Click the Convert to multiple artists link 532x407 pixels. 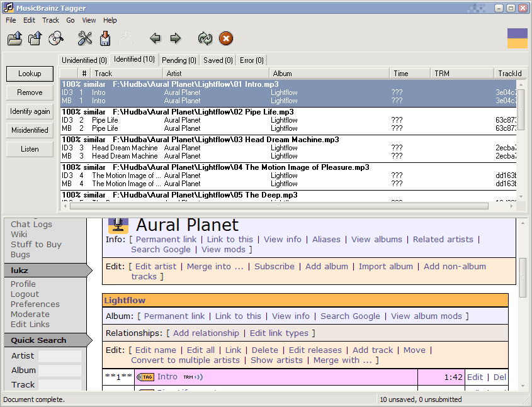click(185, 360)
